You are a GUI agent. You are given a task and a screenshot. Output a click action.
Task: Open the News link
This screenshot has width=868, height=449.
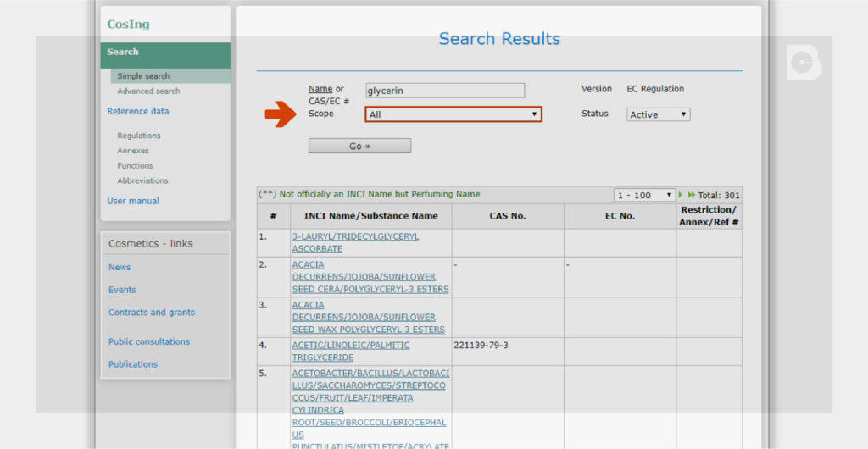click(x=120, y=267)
